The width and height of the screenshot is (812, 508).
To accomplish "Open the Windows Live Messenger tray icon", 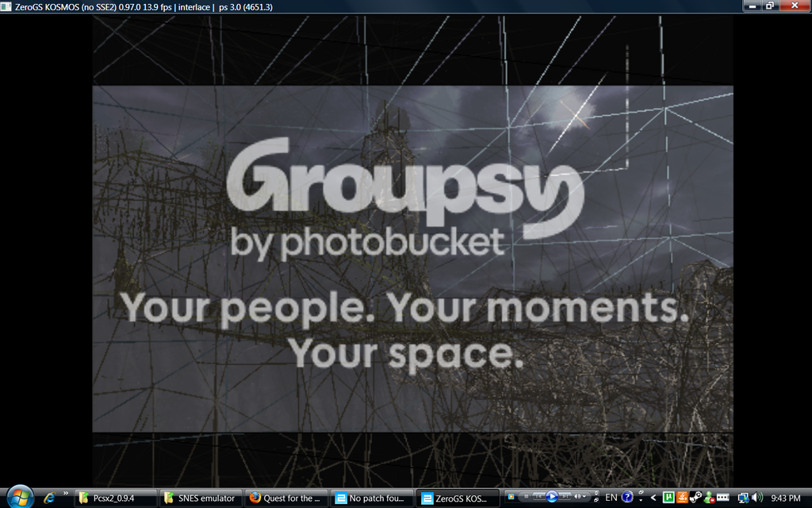I will pos(709,498).
